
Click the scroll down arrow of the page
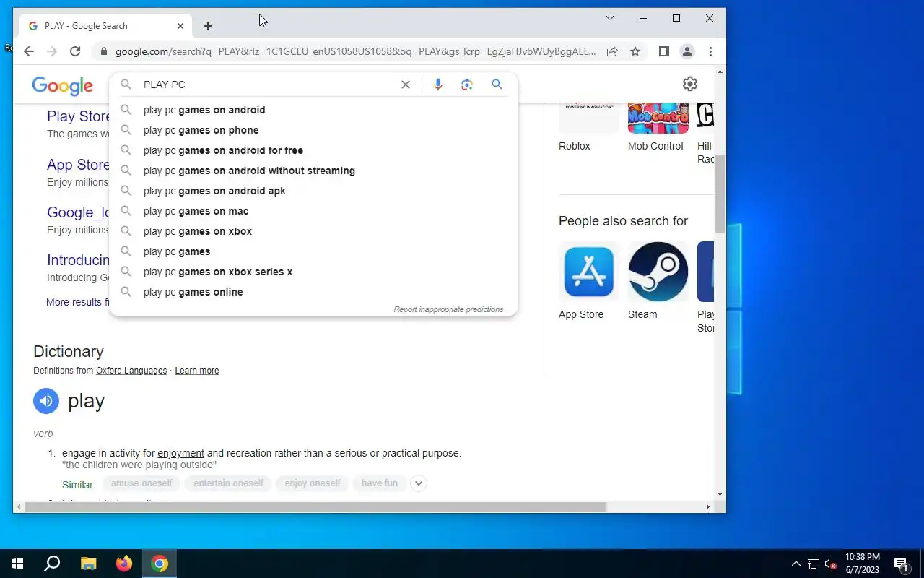point(720,494)
